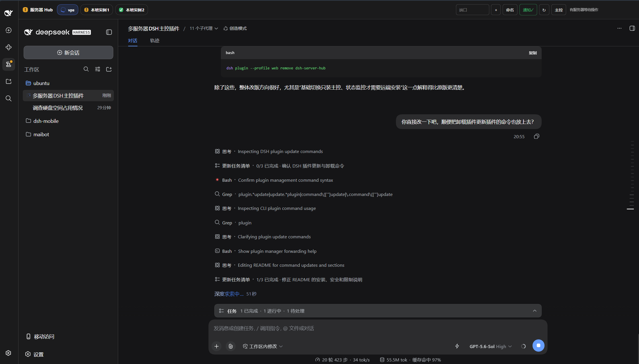Select the 多服务器DSH主控插件 conversation
The height and width of the screenshot is (364, 639).
(68, 96)
